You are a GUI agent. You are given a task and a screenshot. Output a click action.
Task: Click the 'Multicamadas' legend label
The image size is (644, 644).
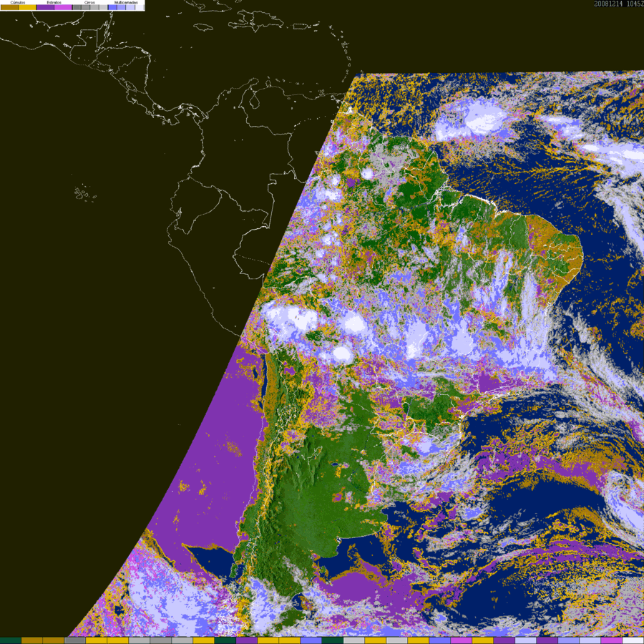click(126, 2)
